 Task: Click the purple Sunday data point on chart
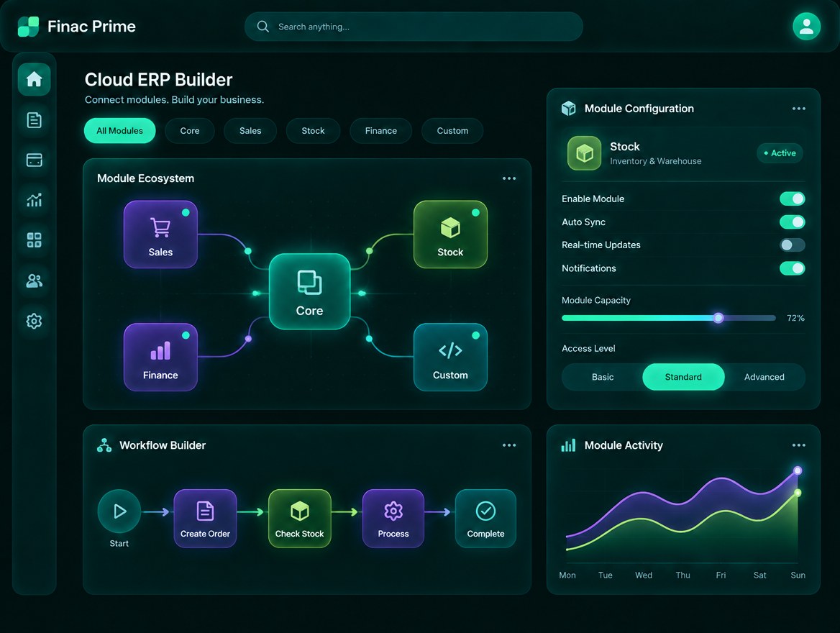click(x=798, y=470)
